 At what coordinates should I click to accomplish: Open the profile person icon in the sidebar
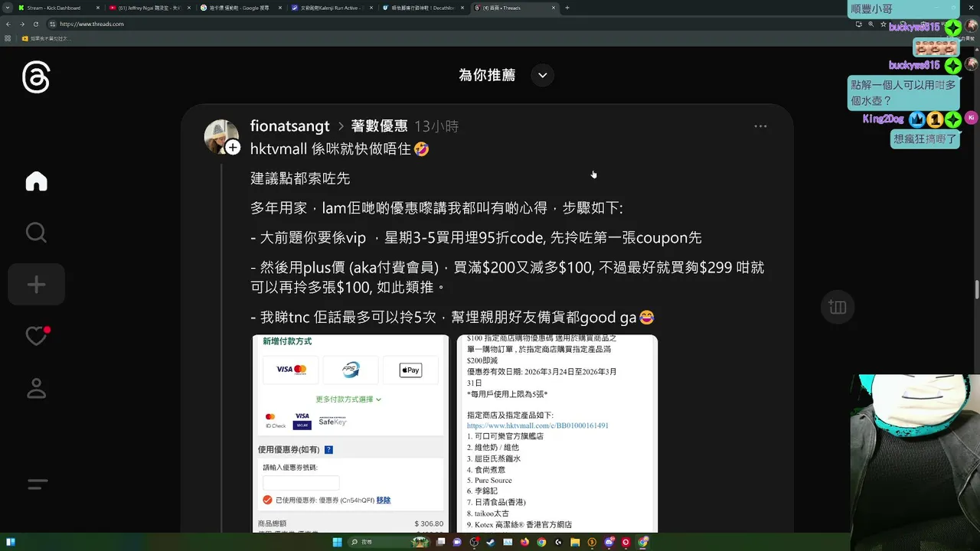tap(36, 388)
